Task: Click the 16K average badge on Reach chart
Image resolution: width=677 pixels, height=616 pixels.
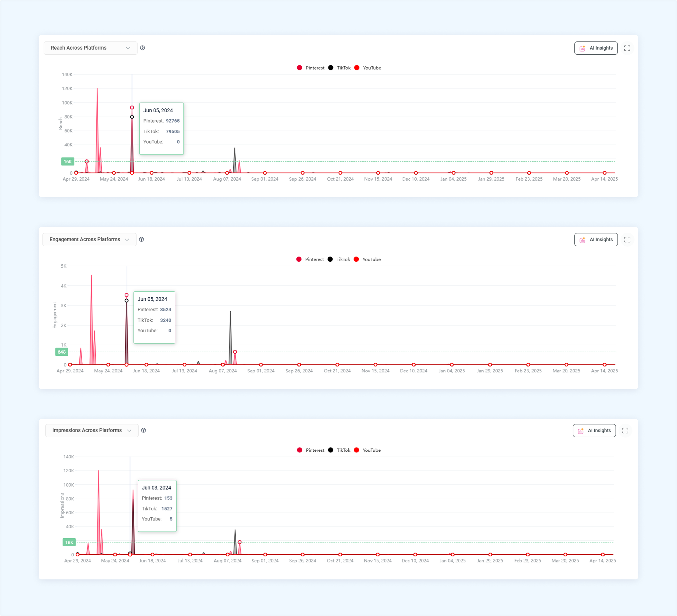Action: (68, 162)
